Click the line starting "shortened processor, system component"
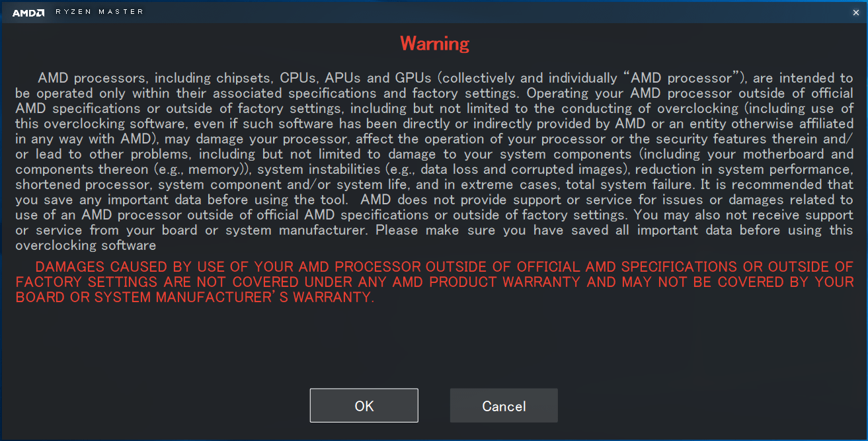Screen dimensions: 868x441 (x=434, y=185)
